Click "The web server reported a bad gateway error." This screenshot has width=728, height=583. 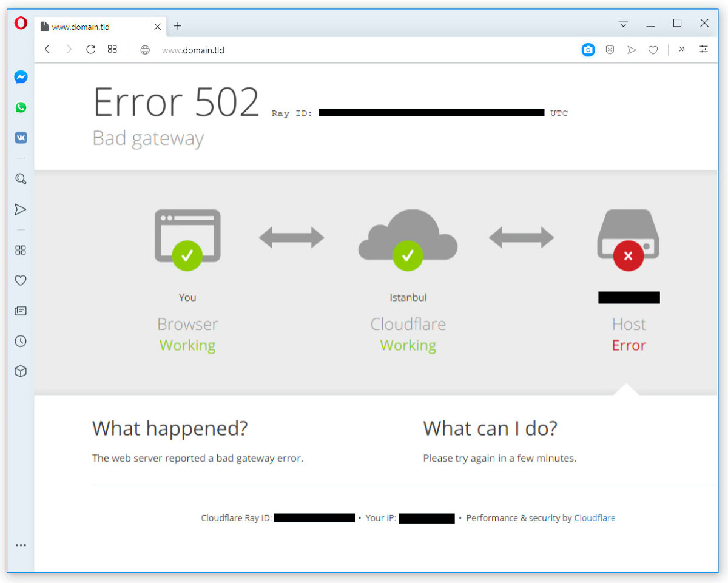(198, 459)
